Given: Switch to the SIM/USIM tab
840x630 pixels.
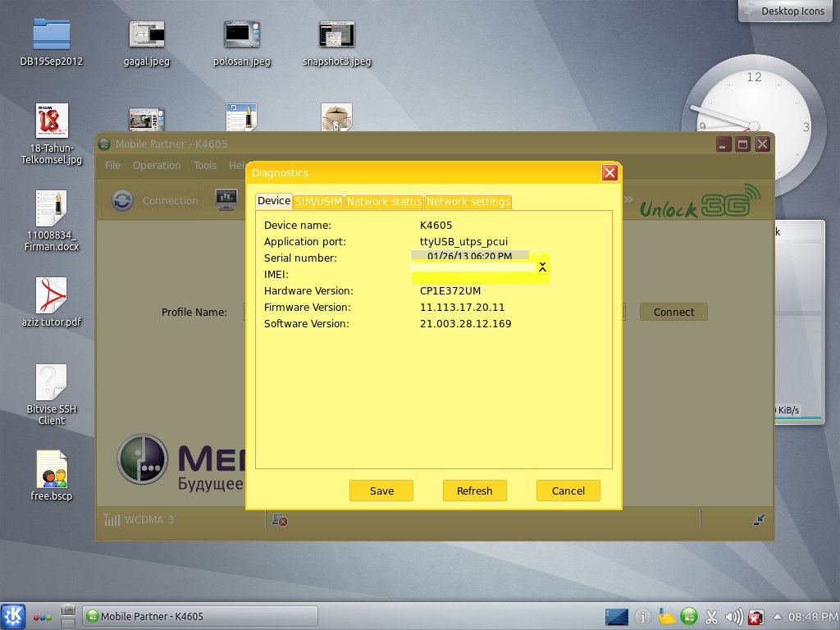Looking at the screenshot, I should click(x=320, y=201).
